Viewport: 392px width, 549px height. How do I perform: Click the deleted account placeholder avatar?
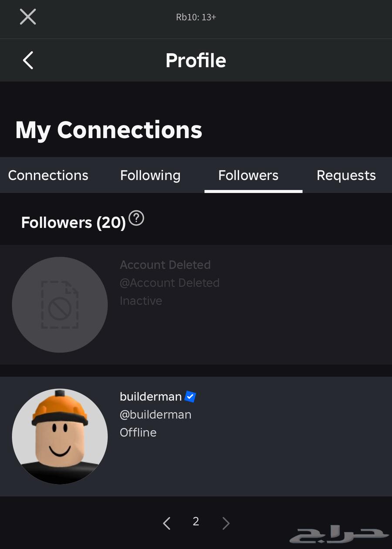[60, 305]
